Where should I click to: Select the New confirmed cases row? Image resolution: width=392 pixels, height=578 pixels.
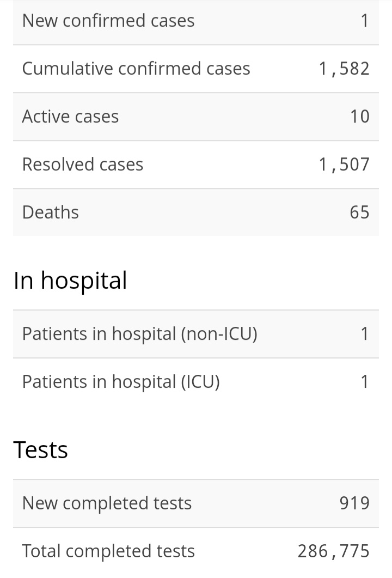(x=196, y=21)
